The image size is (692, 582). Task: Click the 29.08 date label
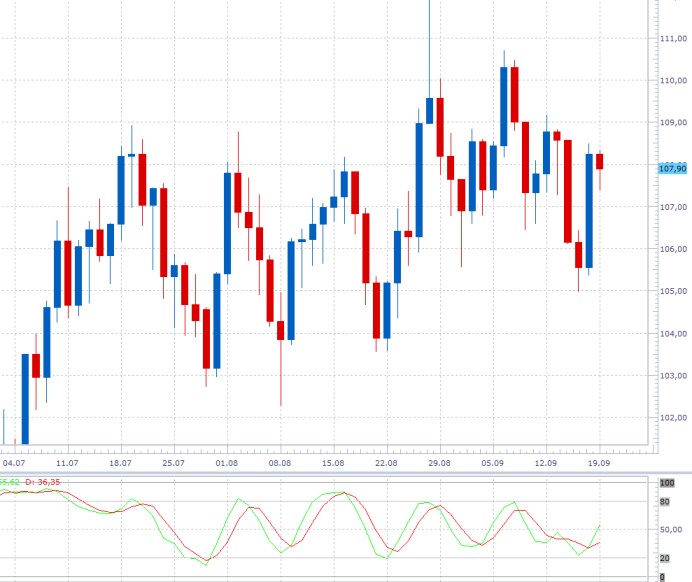[440, 463]
